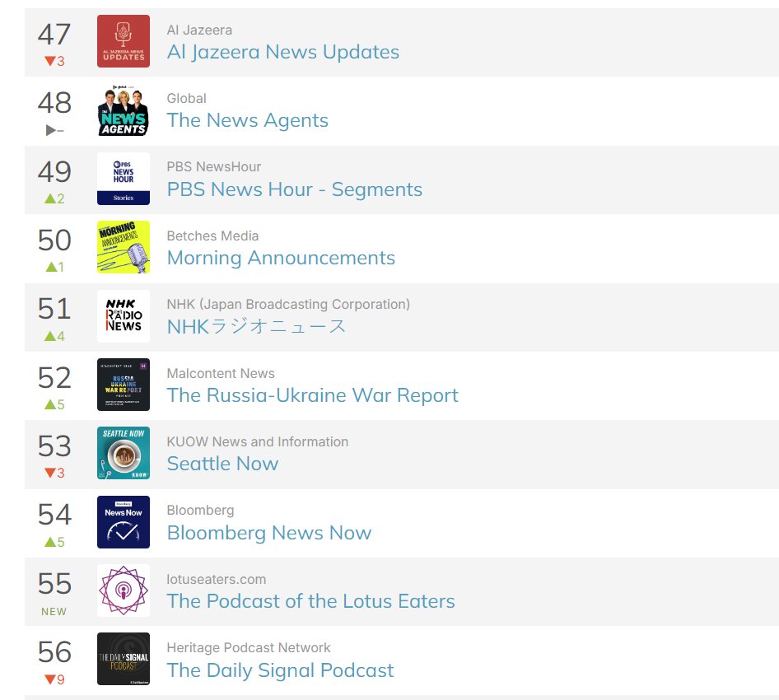Viewport: 779px width, 700px height.
Task: Click the rank number 51
Action: [54, 309]
